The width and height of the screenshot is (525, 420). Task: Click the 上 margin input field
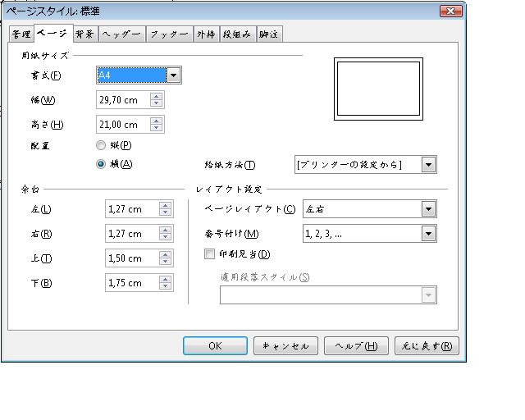(x=131, y=258)
